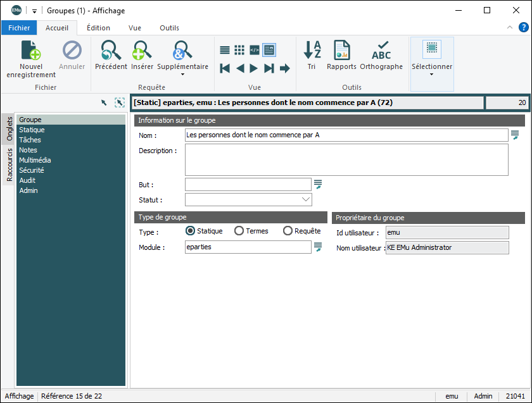This screenshot has width=532, height=403.
Task: Select the Requête radio button
Action: (288, 231)
